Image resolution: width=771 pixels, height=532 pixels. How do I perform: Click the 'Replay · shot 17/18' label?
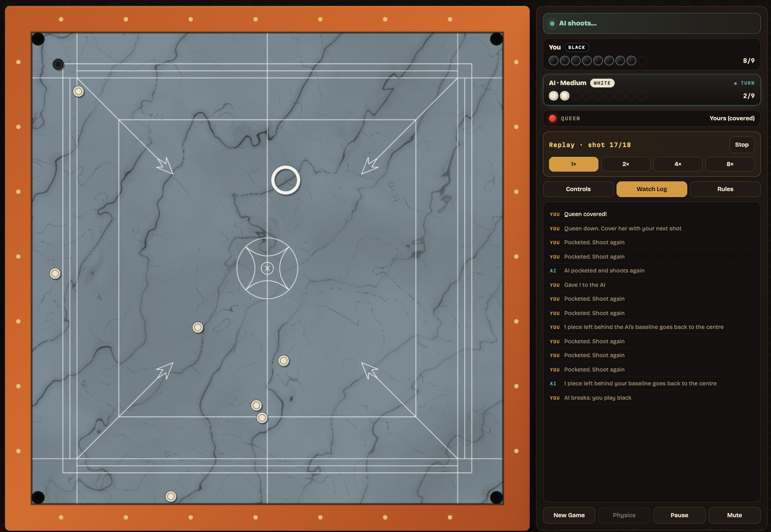pos(590,145)
